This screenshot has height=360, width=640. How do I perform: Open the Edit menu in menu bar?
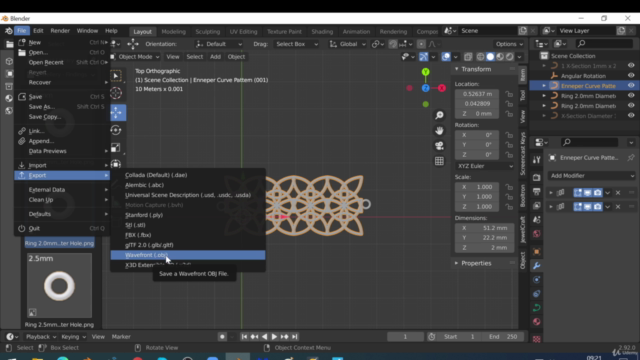pos(38,31)
